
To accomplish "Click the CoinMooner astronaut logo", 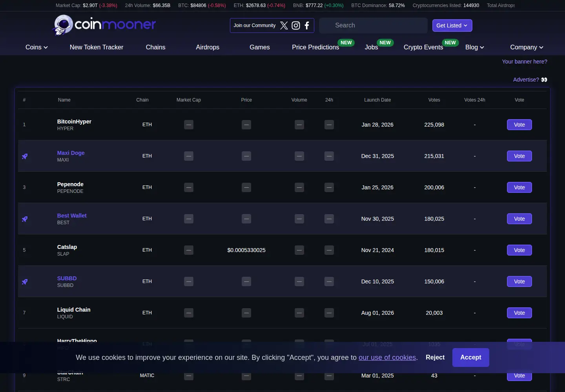I will point(64,25).
